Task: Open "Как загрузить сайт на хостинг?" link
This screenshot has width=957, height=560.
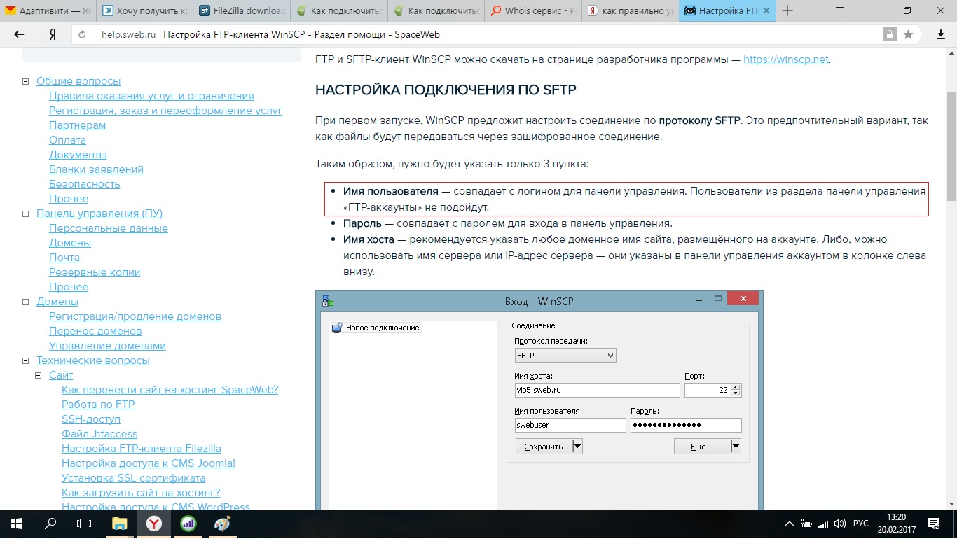Action: (141, 493)
